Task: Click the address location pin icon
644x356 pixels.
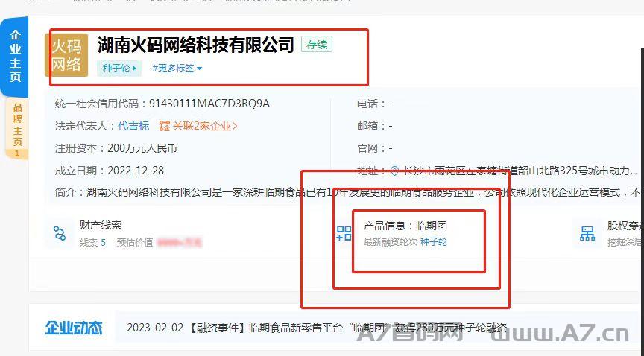Action: tap(394, 171)
